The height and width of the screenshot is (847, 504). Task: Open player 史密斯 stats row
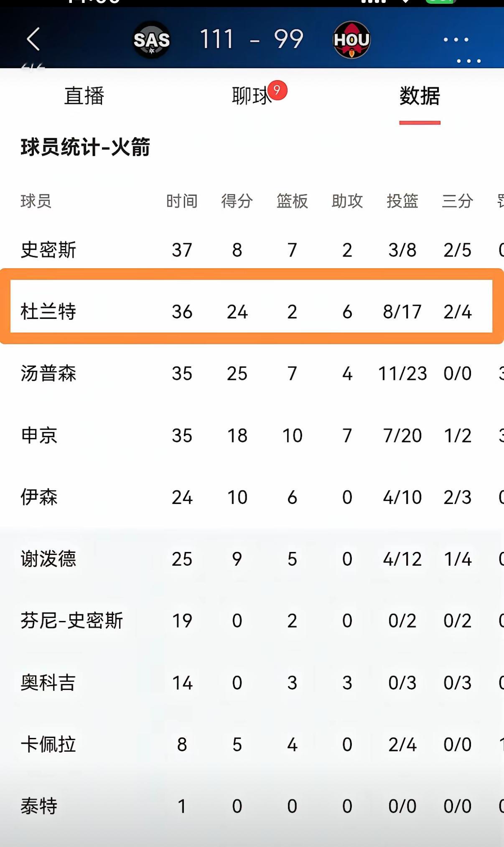click(x=48, y=250)
